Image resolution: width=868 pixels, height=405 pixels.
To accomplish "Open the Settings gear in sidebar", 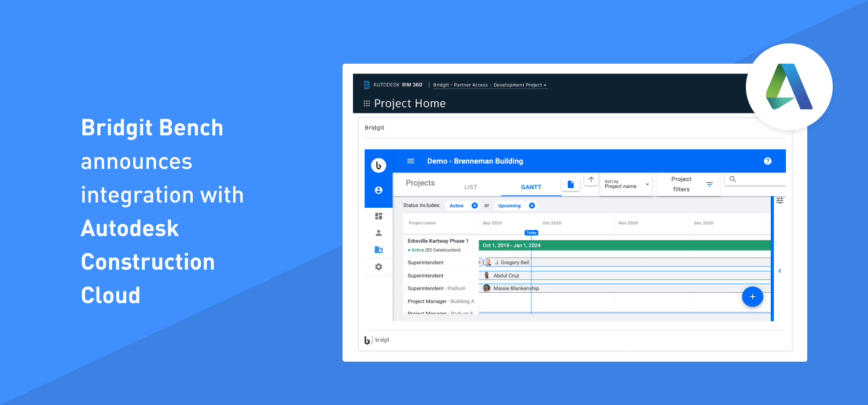I will coord(378,267).
